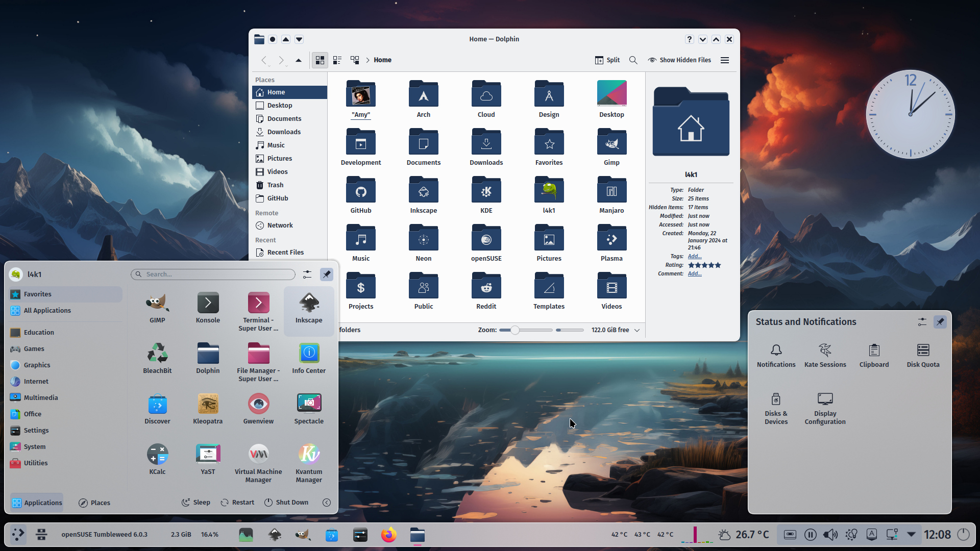980x551 pixels.
Task: Open Display Configuration applet
Action: click(x=825, y=409)
